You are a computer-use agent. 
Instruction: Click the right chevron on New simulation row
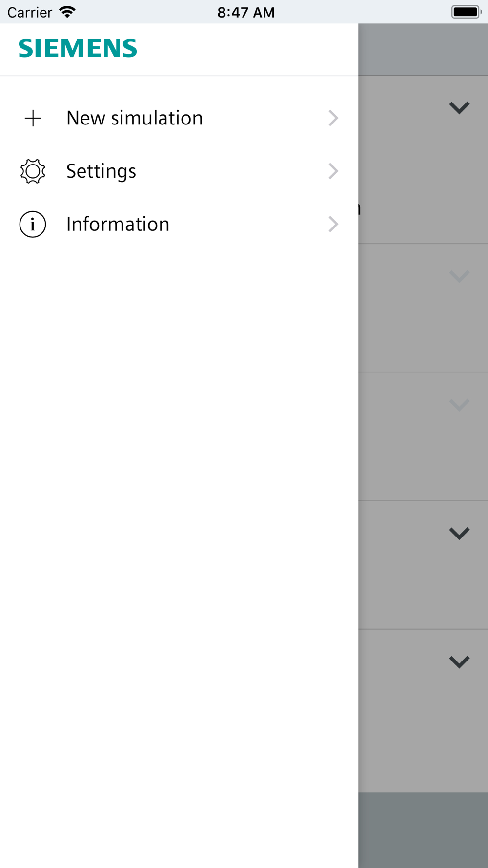pos(333,118)
